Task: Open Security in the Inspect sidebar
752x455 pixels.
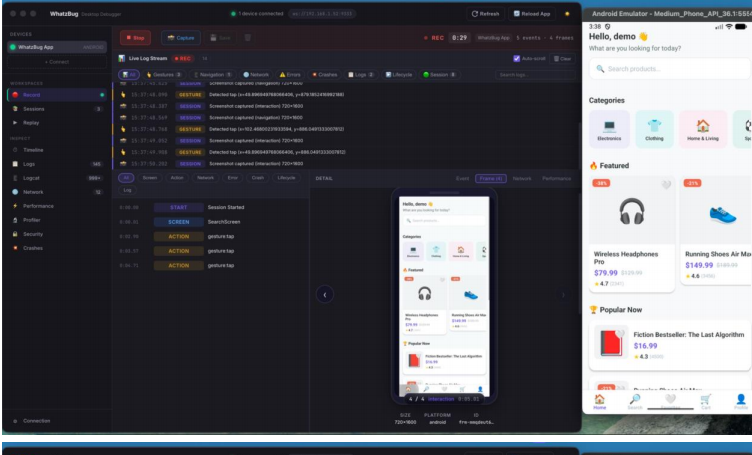Action: (57, 234)
